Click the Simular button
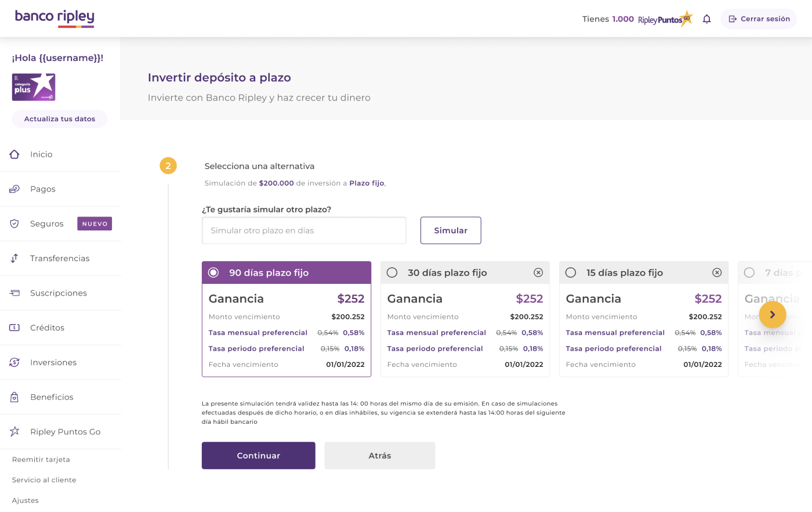The height and width of the screenshot is (512, 812). [x=451, y=230]
